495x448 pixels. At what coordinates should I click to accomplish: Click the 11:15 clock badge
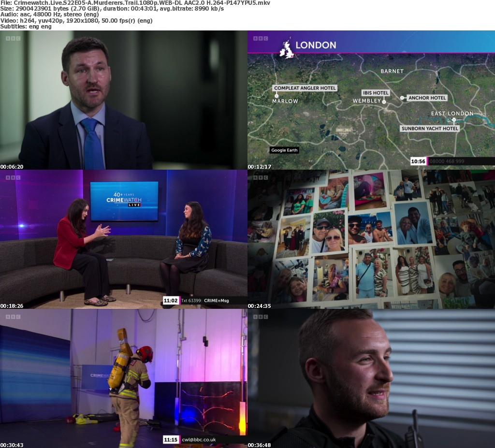(171, 440)
